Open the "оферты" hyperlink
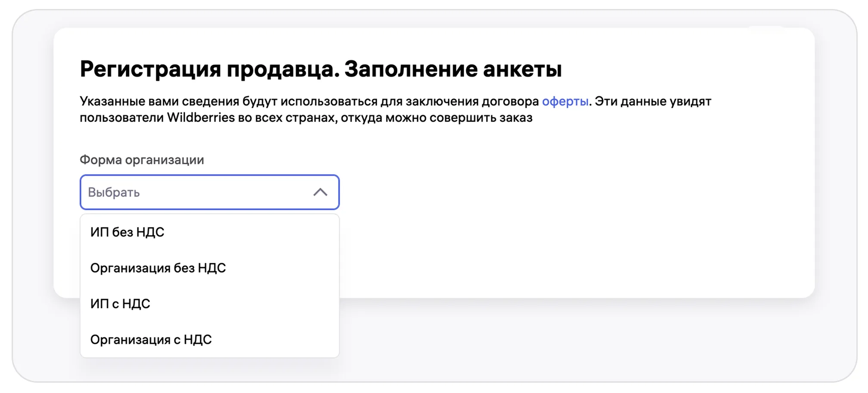The image size is (868, 393). [x=565, y=101]
